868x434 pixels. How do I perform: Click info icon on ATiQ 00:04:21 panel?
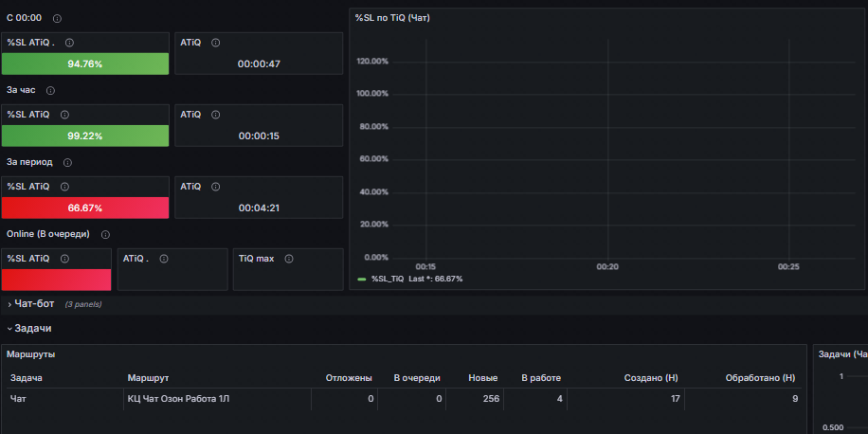click(x=215, y=187)
